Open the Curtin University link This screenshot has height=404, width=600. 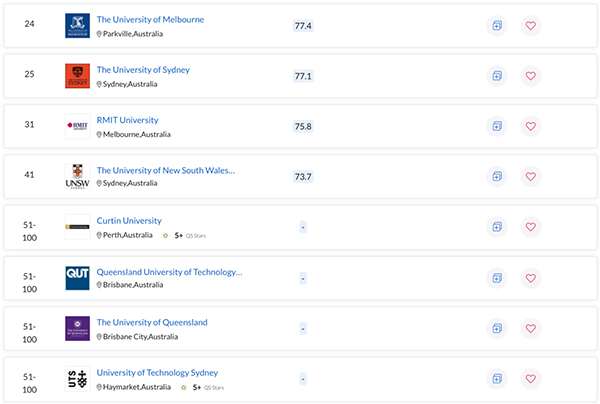(x=129, y=221)
